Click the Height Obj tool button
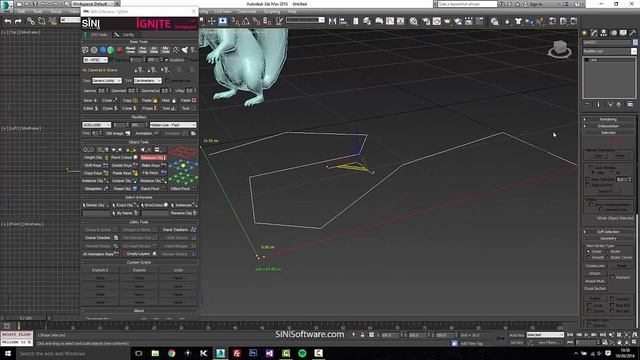Image resolution: width=640 pixels, height=360 pixels. tap(96, 158)
